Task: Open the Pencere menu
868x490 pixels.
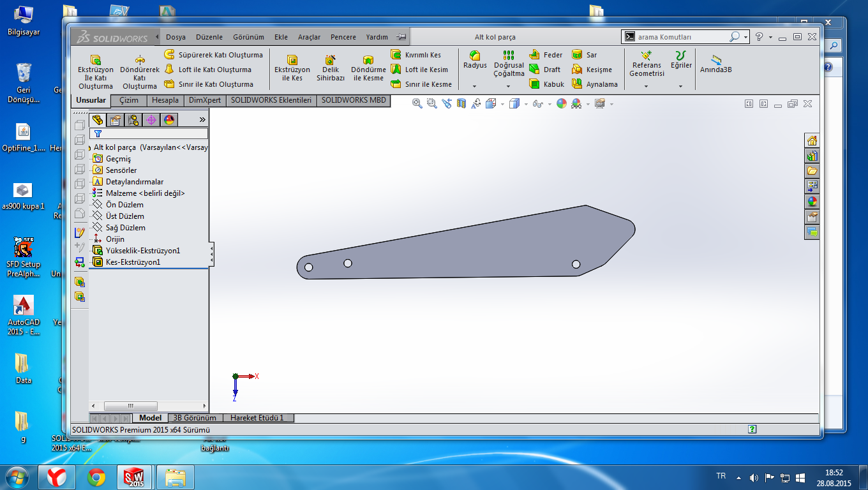Action: coord(343,37)
